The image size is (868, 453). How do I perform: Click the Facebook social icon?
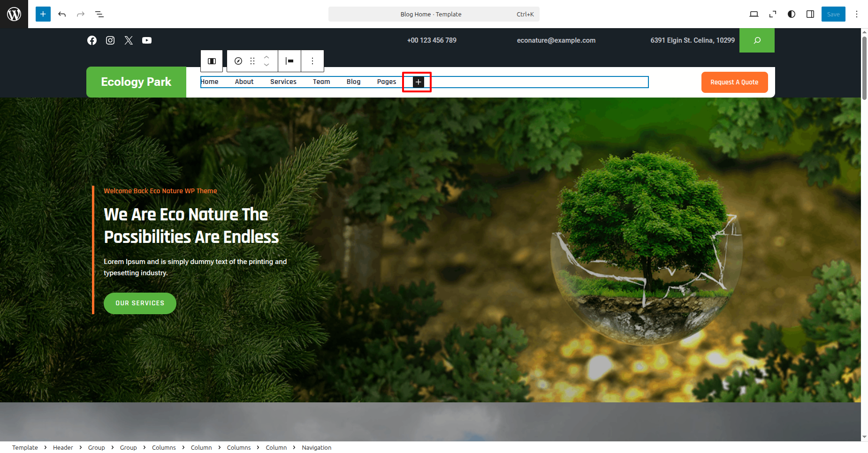click(x=92, y=40)
